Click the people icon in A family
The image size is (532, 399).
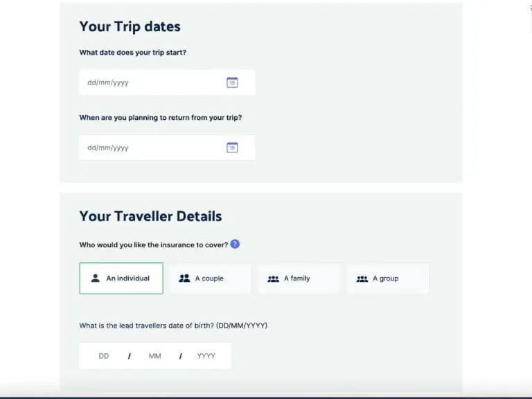click(273, 278)
